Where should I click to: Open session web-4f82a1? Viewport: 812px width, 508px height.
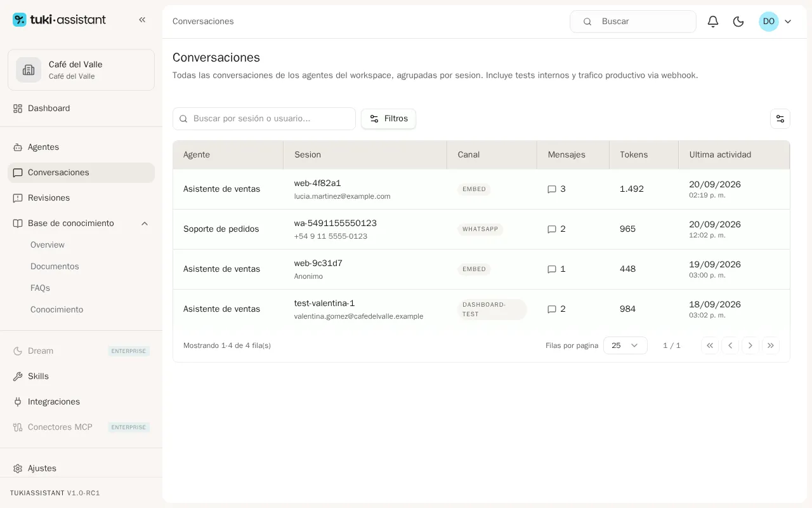317,184
